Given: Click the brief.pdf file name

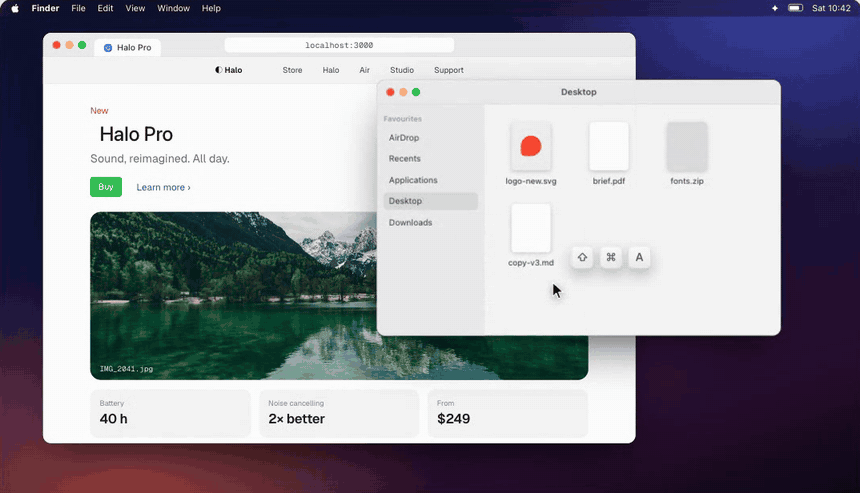Looking at the screenshot, I should 609,181.
